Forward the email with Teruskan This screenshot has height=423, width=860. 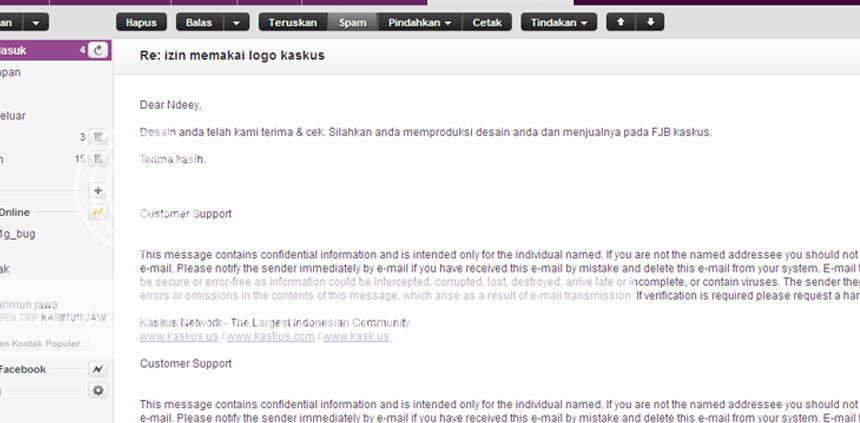(x=293, y=22)
